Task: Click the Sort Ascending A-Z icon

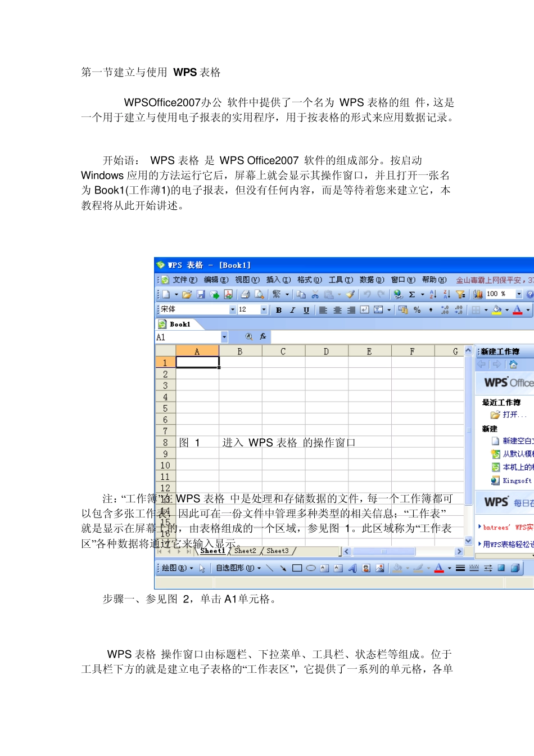Action: [x=433, y=294]
